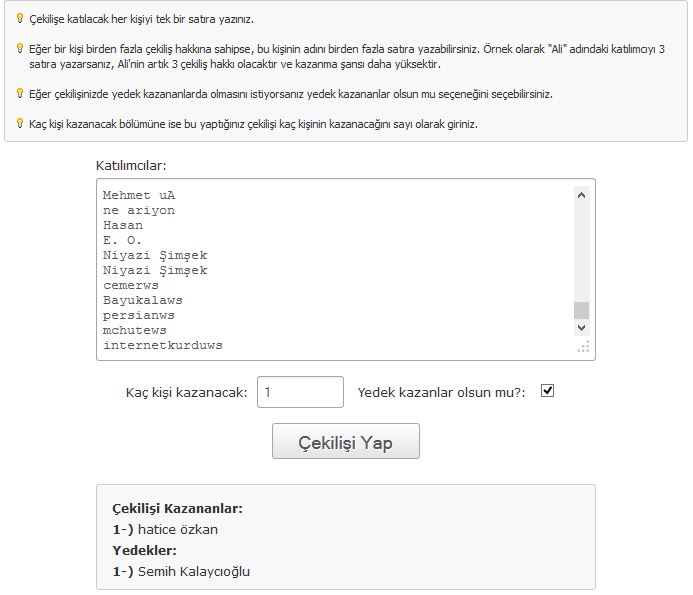Click the scrollbar thumb in Katılımcılar box
The width and height of the screenshot is (693, 595).
(581, 310)
